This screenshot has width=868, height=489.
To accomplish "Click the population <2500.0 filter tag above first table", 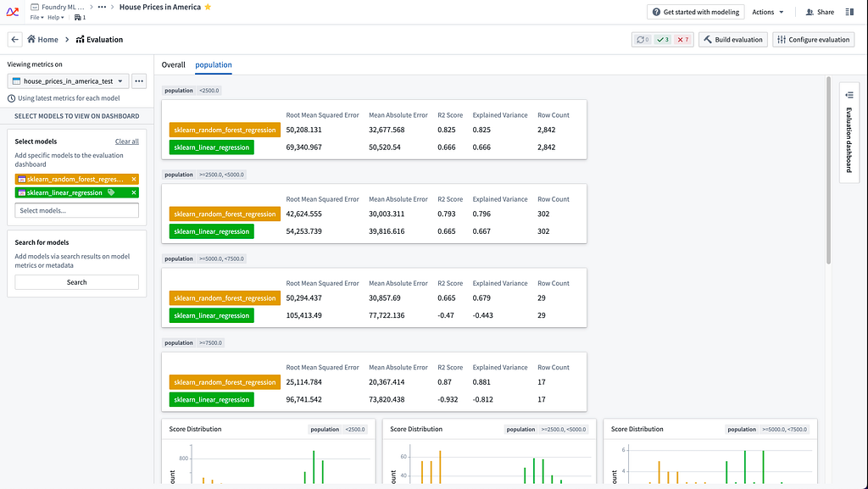I will [x=192, y=90].
